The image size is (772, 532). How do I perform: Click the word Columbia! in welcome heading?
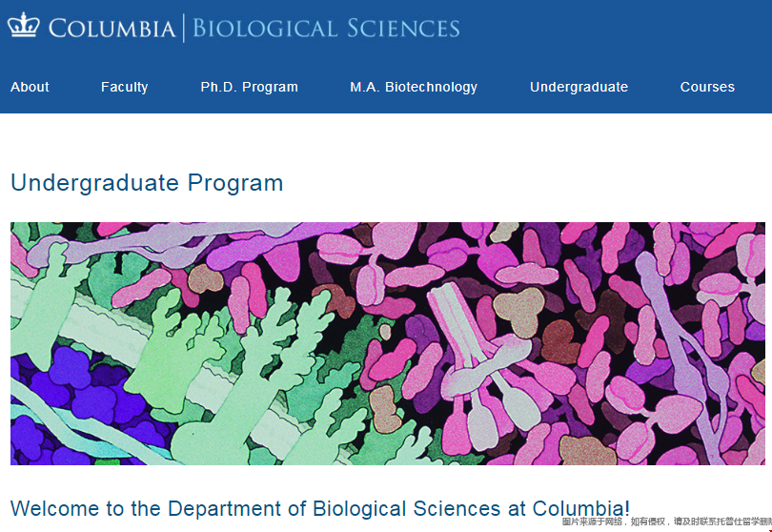coord(581,508)
